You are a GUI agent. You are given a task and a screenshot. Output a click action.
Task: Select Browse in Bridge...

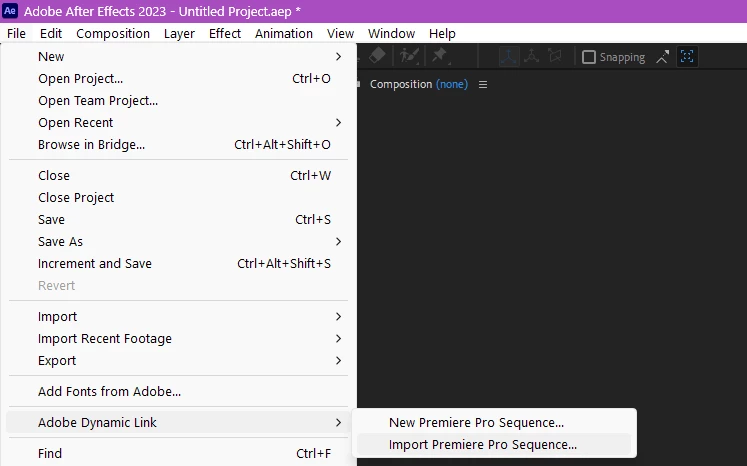point(178,144)
